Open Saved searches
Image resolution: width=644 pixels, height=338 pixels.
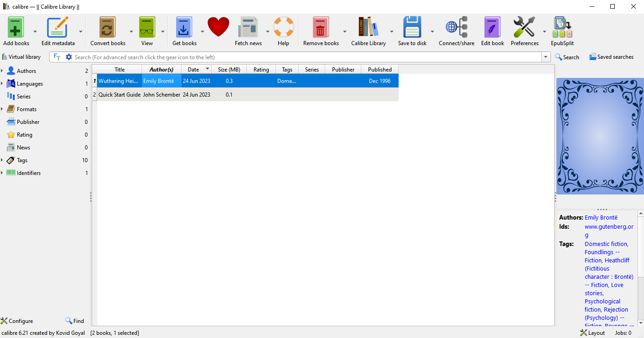coord(611,57)
